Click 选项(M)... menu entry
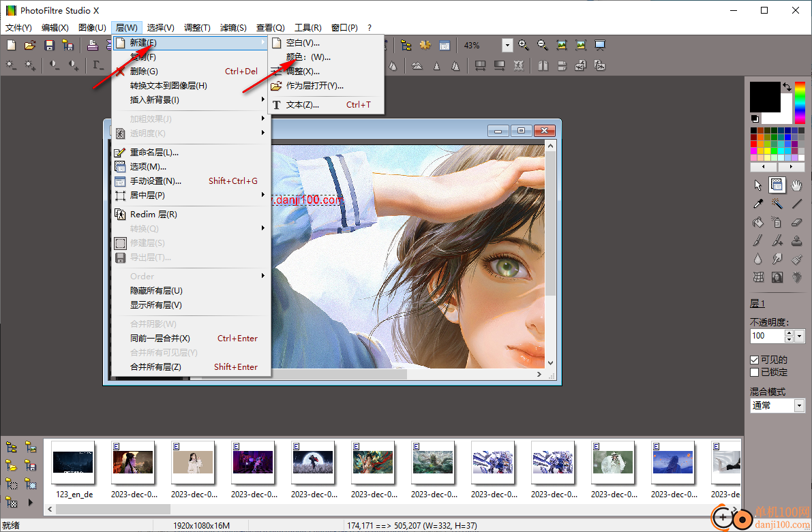812x532 pixels. [191, 167]
